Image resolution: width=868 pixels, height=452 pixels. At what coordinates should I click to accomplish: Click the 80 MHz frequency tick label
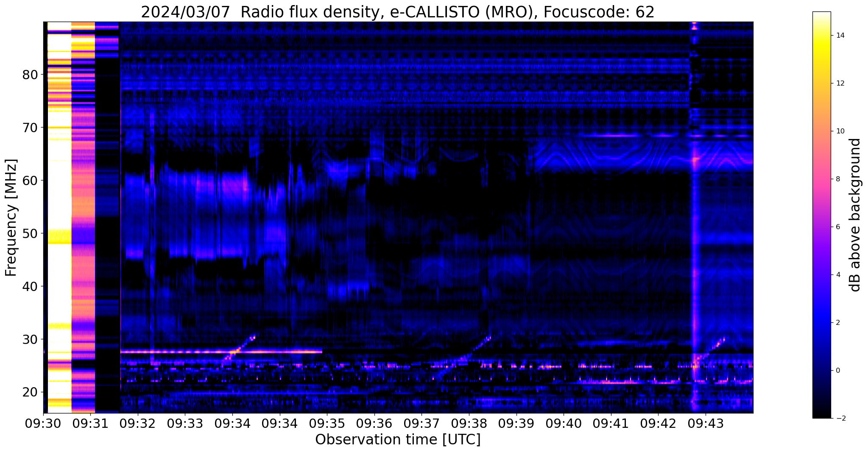[x=30, y=75]
